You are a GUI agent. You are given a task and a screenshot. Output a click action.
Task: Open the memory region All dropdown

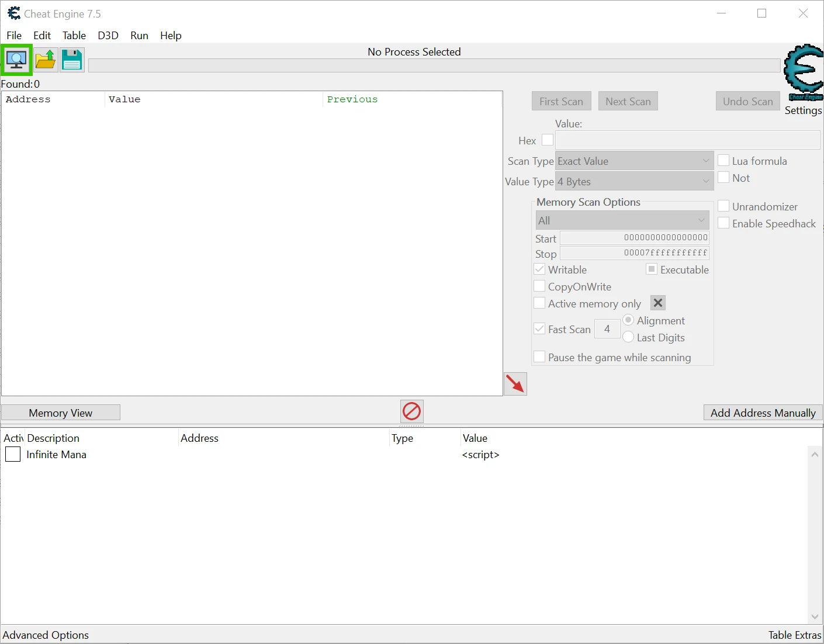tap(622, 220)
